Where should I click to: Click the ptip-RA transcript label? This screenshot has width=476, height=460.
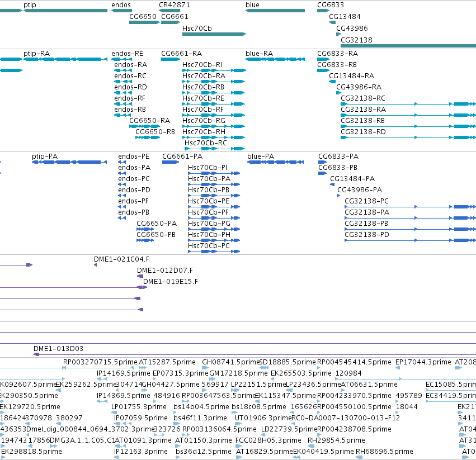point(37,54)
